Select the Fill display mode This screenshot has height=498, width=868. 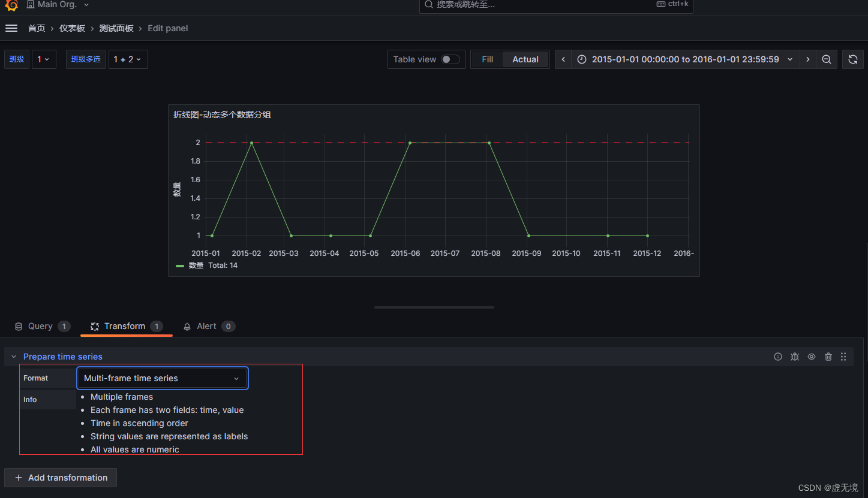click(488, 59)
